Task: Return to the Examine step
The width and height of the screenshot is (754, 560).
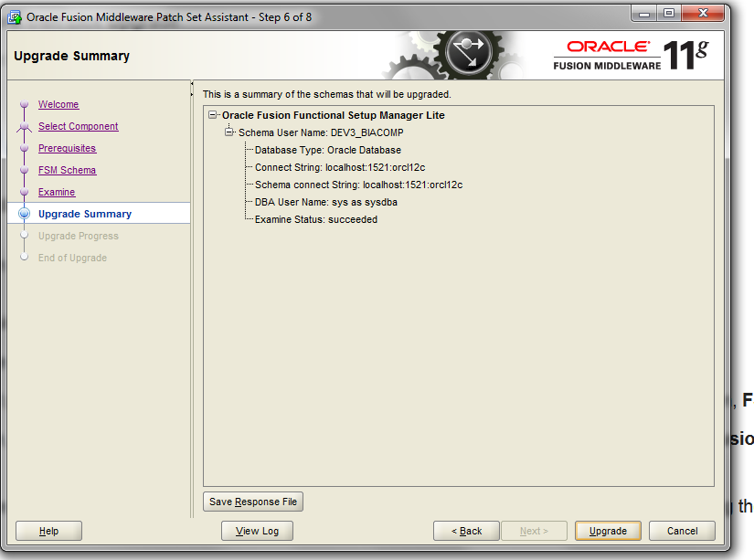Action: [x=57, y=192]
